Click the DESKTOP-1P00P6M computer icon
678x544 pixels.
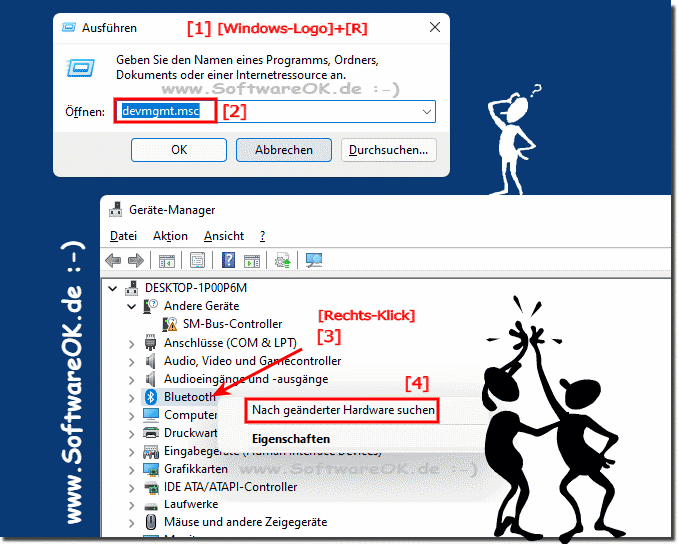(131, 288)
